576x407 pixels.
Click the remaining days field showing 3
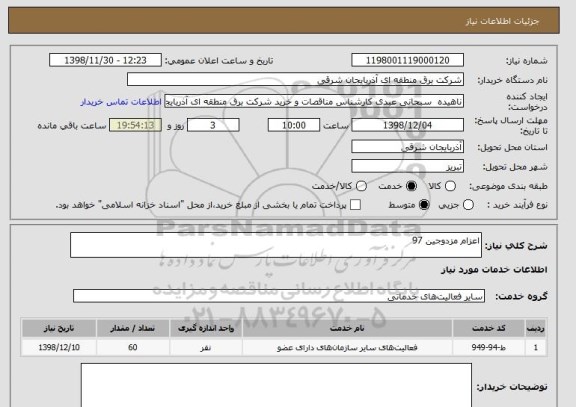213,125
